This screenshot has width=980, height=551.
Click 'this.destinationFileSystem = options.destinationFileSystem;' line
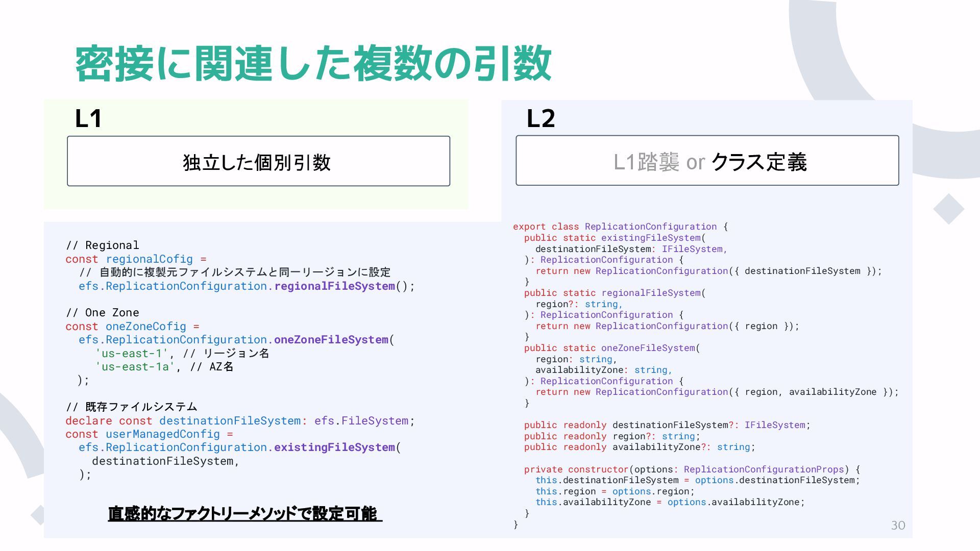[x=698, y=480]
